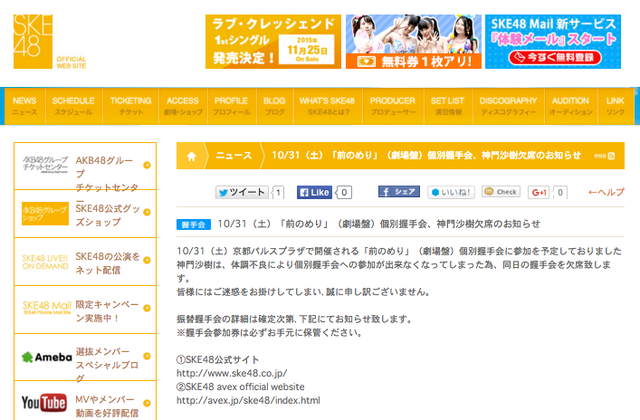640x420 pixels.
Task: Open the AUDITION menu item
Action: tap(571, 106)
